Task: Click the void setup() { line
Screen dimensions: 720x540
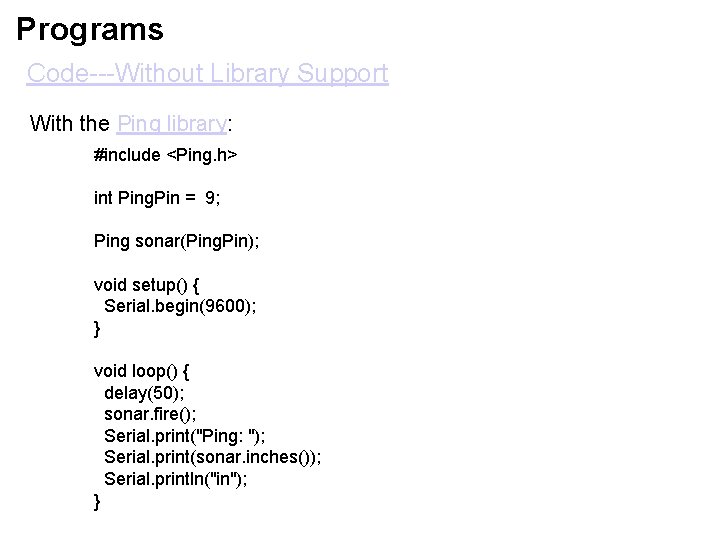Action: click(x=146, y=285)
